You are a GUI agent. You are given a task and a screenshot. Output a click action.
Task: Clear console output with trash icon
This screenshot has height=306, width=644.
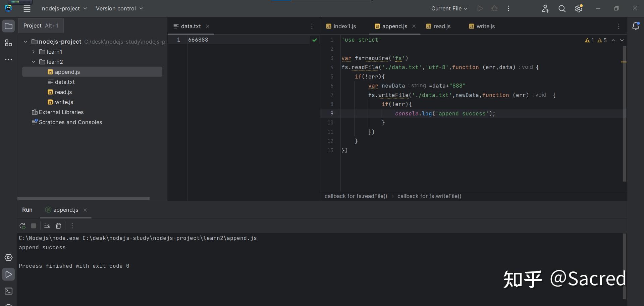point(58,226)
